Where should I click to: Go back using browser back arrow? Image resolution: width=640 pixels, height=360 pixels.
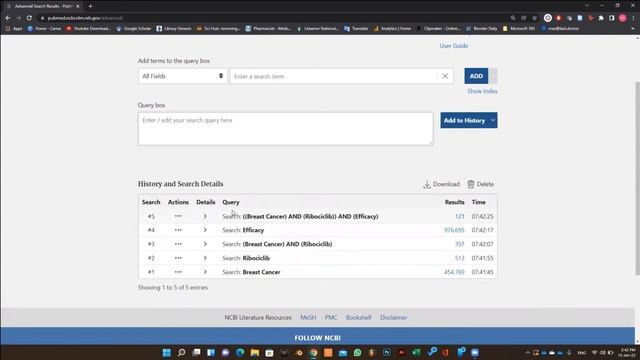click(8, 18)
